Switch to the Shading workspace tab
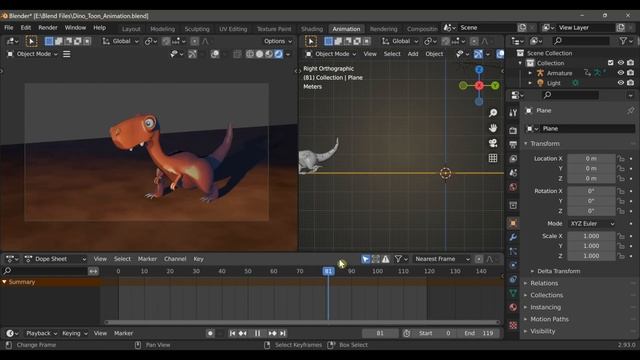Viewport: 640px width, 360px height. (x=312, y=29)
